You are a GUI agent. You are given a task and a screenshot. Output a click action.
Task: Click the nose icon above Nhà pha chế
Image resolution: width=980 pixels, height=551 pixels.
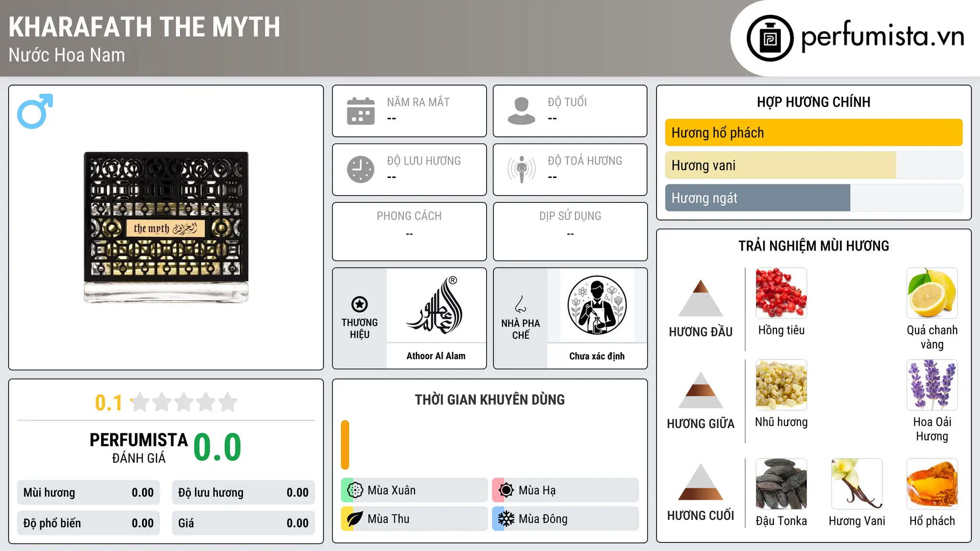point(521,304)
